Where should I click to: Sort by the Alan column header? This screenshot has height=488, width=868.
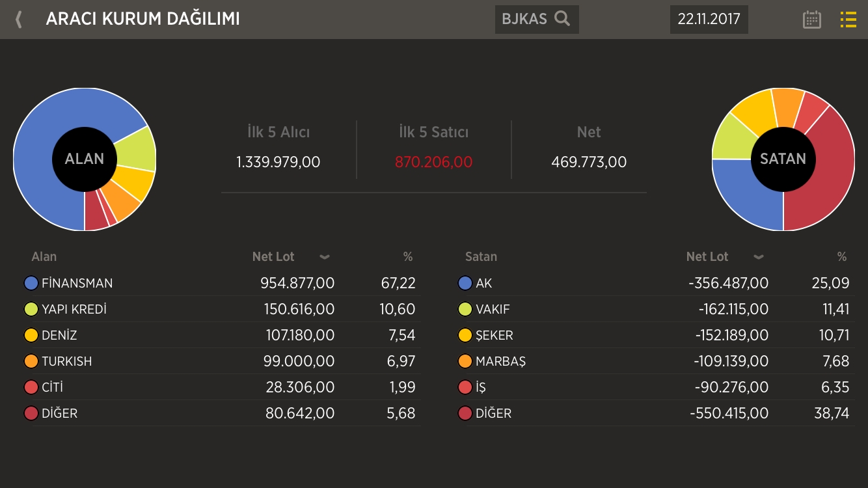[x=44, y=257]
